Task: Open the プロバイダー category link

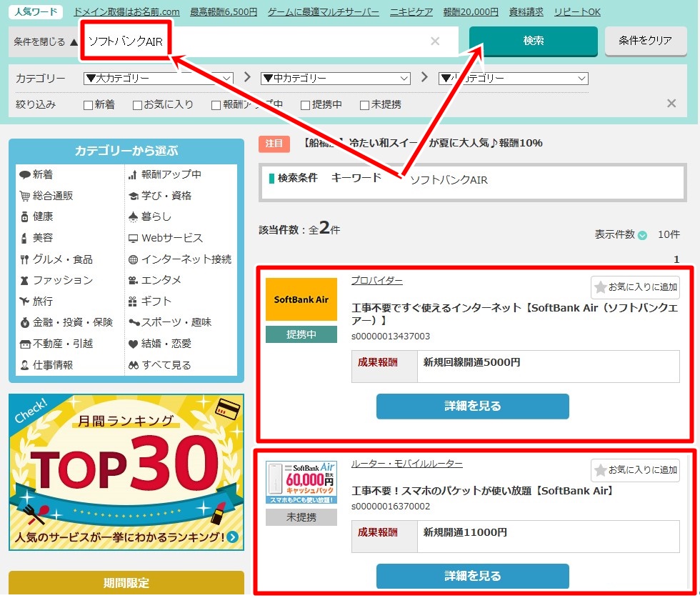Action: point(377,281)
